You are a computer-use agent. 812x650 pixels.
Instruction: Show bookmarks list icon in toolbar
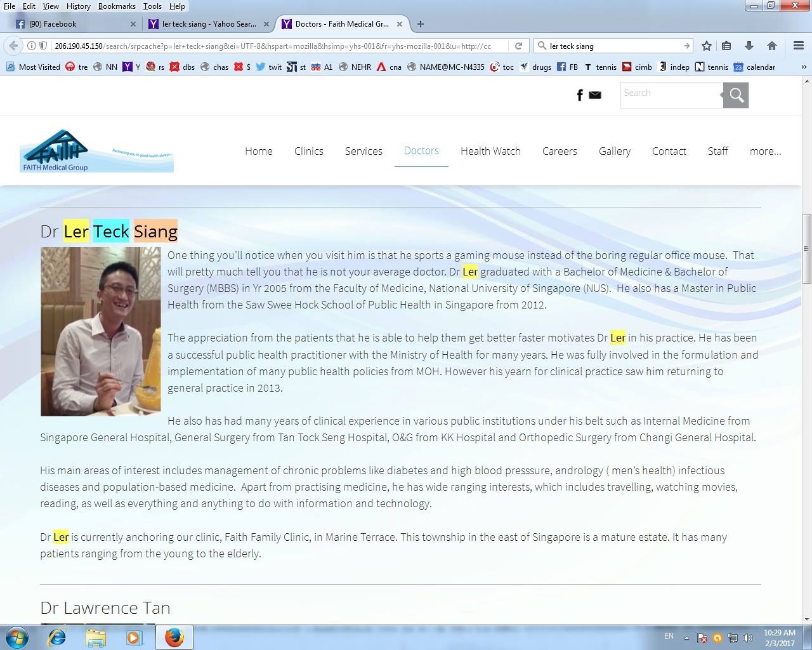click(726, 46)
